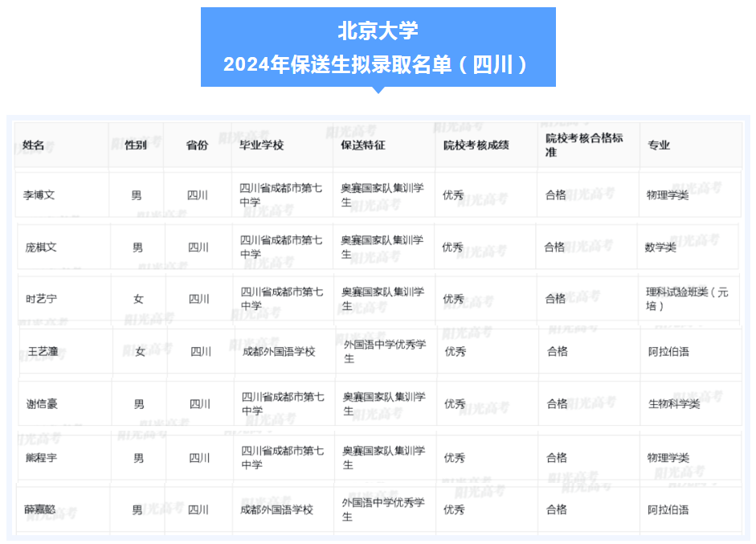Image resolution: width=756 pixels, height=544 pixels.
Task: Select the 院校考核合格标准 column header
Action: [584, 145]
